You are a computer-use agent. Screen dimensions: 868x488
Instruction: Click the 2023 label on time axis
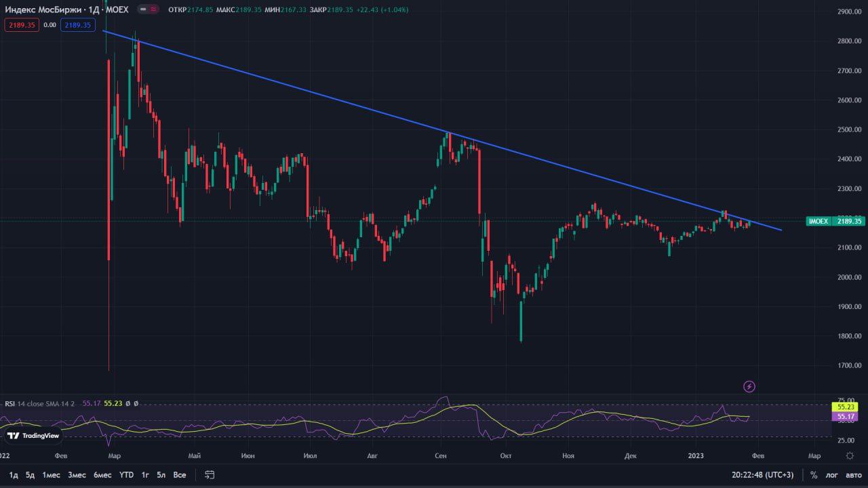coord(696,456)
